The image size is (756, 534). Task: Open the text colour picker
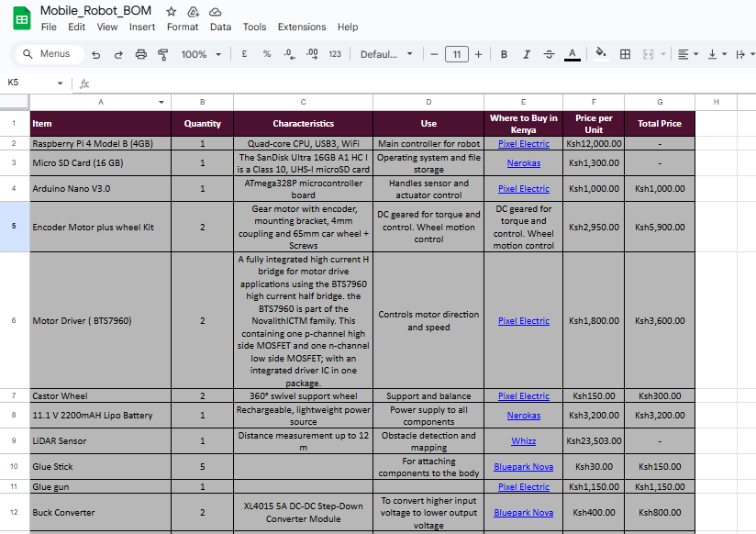pos(573,54)
